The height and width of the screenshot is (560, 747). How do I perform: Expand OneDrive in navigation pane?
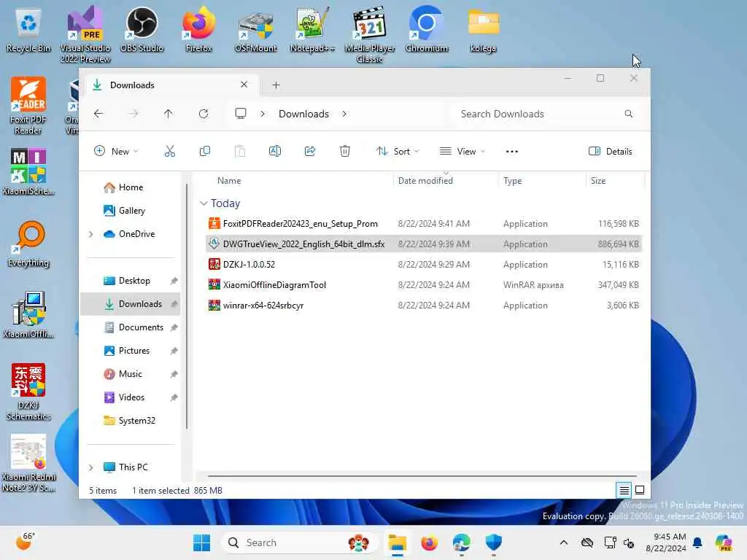click(x=91, y=234)
